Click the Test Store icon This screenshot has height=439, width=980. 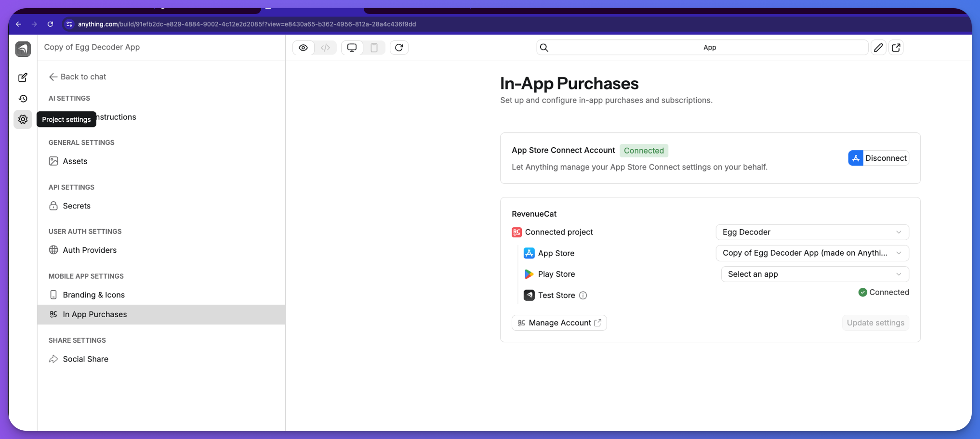(x=529, y=295)
